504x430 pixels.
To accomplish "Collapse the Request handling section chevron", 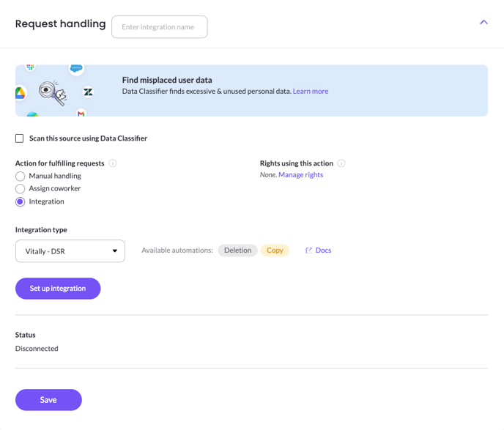I will point(483,22).
